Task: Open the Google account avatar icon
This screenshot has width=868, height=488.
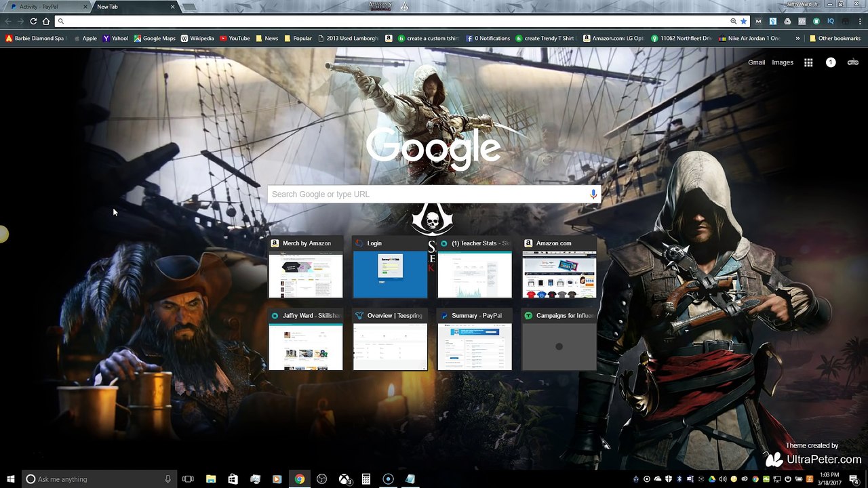Action: click(x=853, y=62)
